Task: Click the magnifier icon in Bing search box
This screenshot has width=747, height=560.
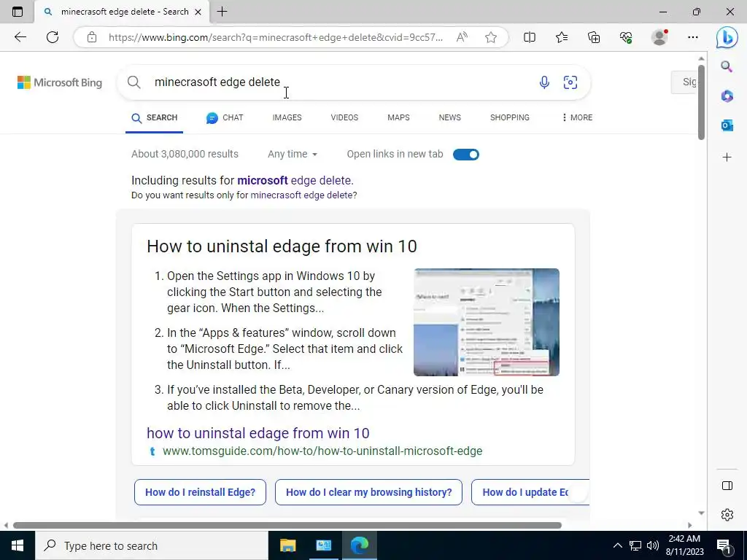Action: click(134, 82)
